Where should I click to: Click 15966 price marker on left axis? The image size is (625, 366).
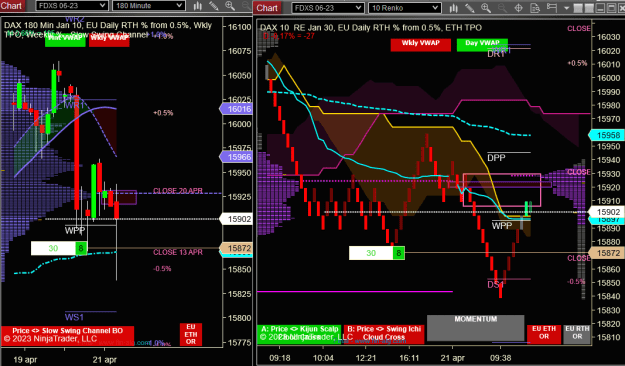(x=236, y=157)
